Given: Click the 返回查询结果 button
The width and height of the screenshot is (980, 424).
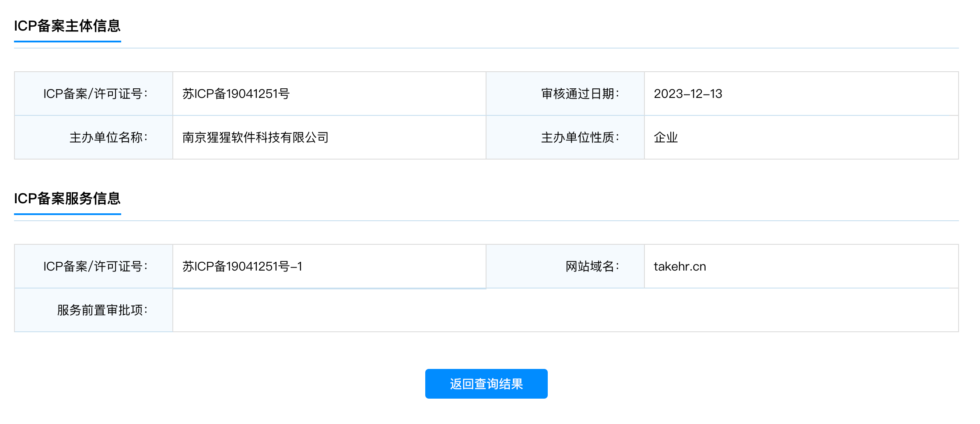Looking at the screenshot, I should pos(486,384).
